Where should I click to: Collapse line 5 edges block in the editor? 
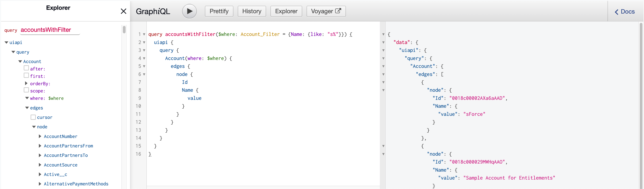pyautogui.click(x=144, y=66)
